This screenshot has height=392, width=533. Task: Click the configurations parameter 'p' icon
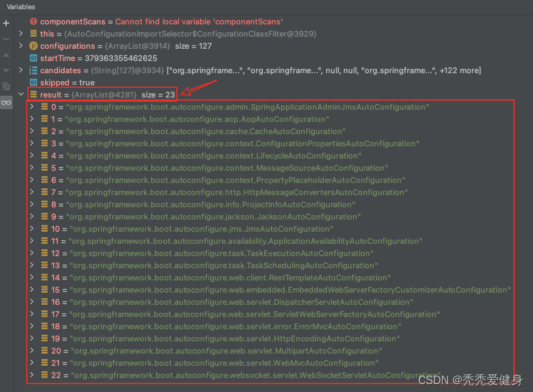tap(34, 46)
